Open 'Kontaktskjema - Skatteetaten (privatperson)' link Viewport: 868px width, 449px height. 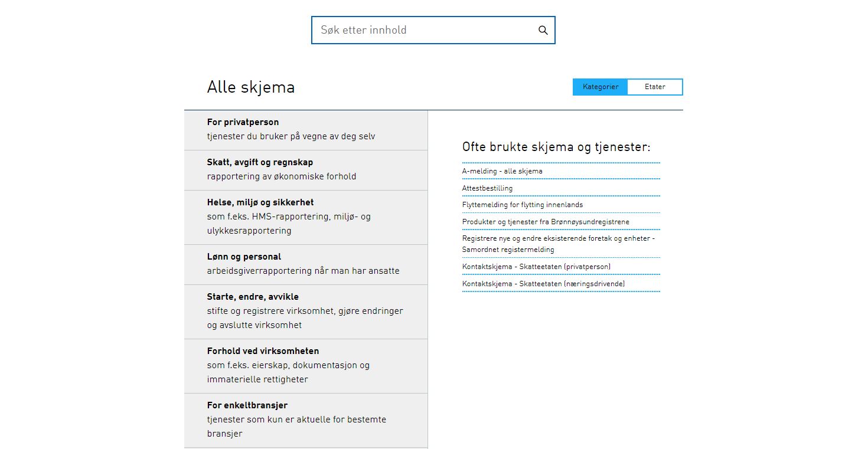(536, 267)
